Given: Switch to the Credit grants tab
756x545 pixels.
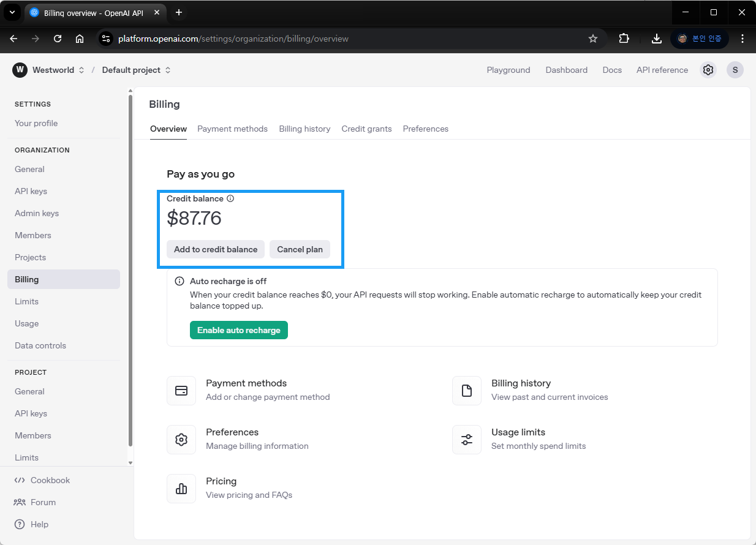Looking at the screenshot, I should coord(366,129).
